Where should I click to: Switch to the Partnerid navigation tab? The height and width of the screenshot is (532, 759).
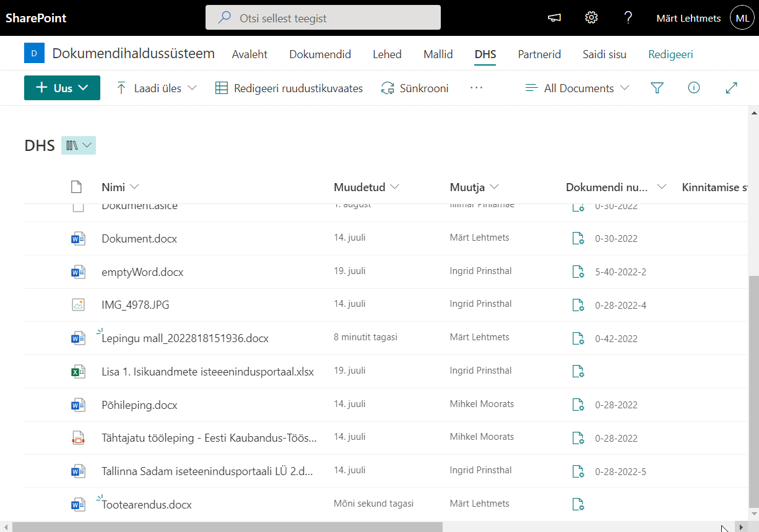(x=539, y=54)
